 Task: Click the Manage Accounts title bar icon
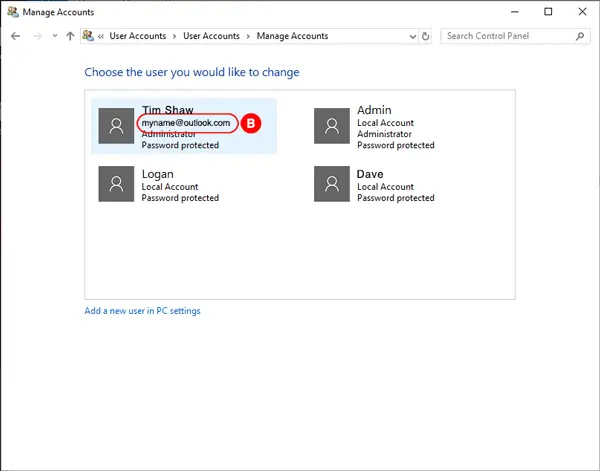point(13,12)
